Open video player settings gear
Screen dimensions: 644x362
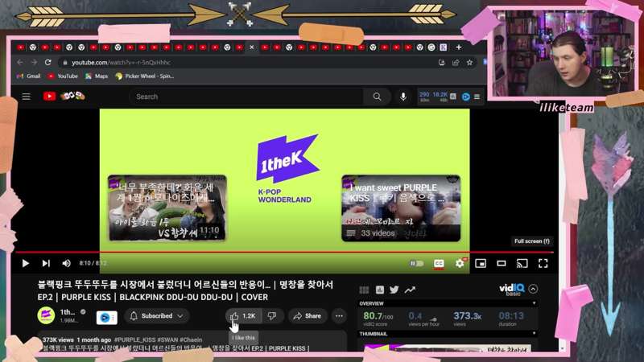(x=460, y=263)
